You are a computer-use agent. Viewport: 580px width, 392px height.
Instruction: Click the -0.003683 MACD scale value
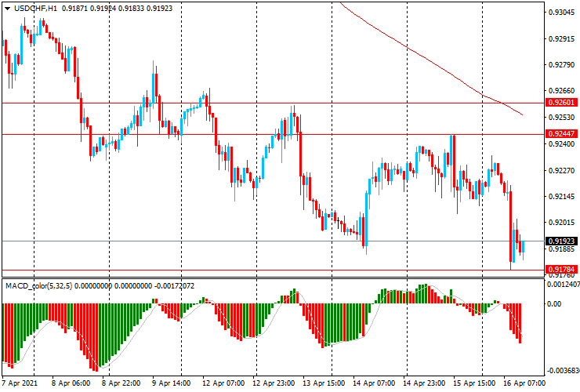click(561, 370)
